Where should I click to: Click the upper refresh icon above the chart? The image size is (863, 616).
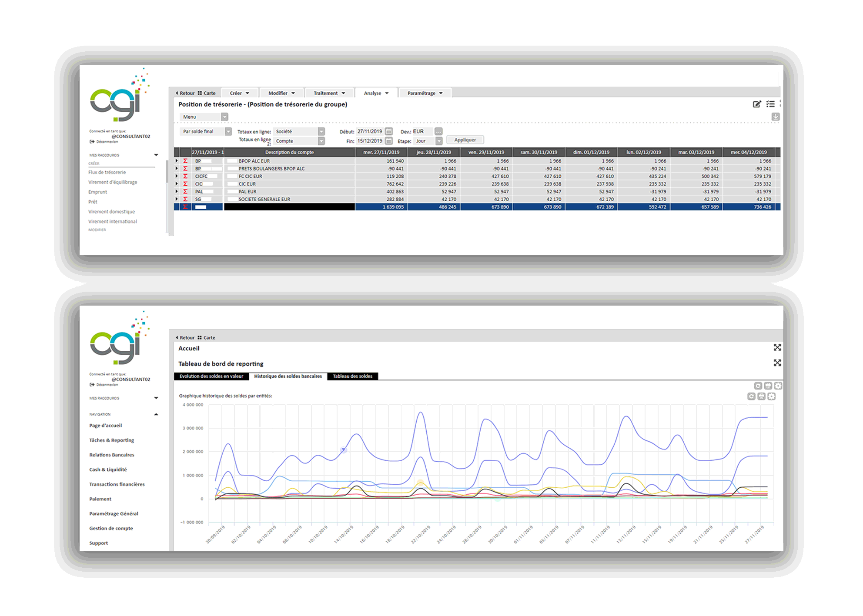[x=758, y=386]
